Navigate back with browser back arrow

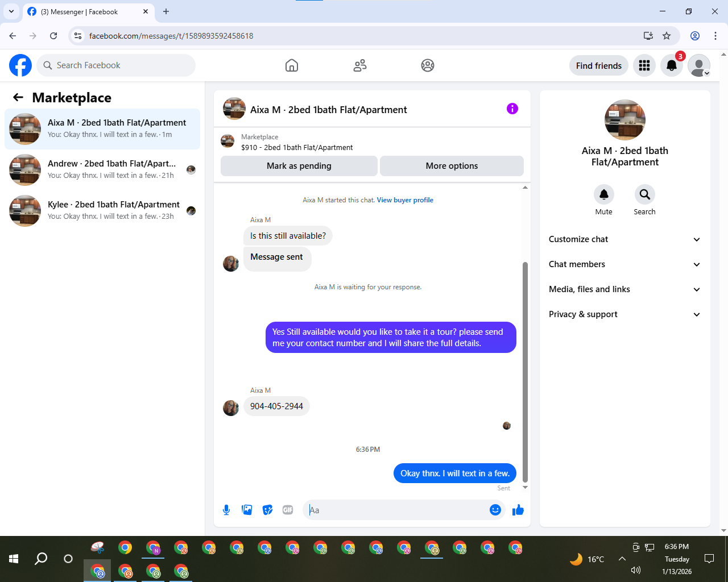[13, 36]
